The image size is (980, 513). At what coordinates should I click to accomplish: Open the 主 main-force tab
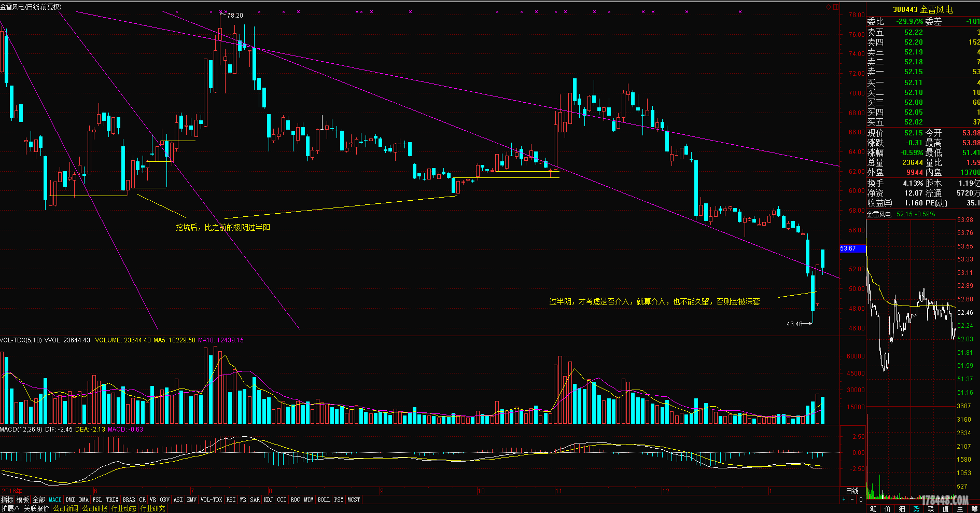(x=960, y=509)
